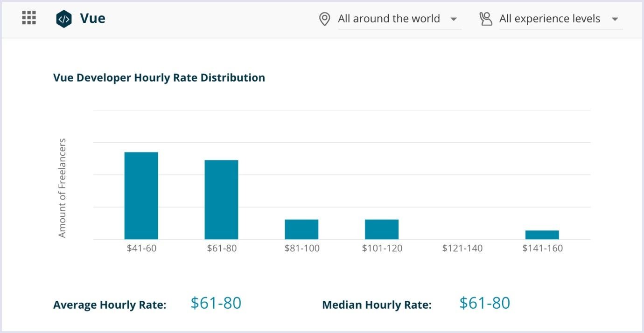The height and width of the screenshot is (333, 644).
Task: Click the '$81-100' axis label
Action: 302,248
